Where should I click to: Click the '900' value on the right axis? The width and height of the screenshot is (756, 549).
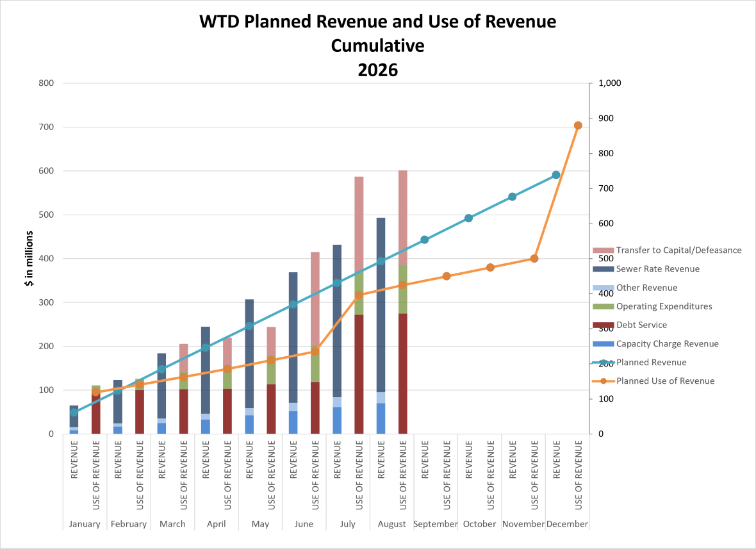click(x=606, y=118)
